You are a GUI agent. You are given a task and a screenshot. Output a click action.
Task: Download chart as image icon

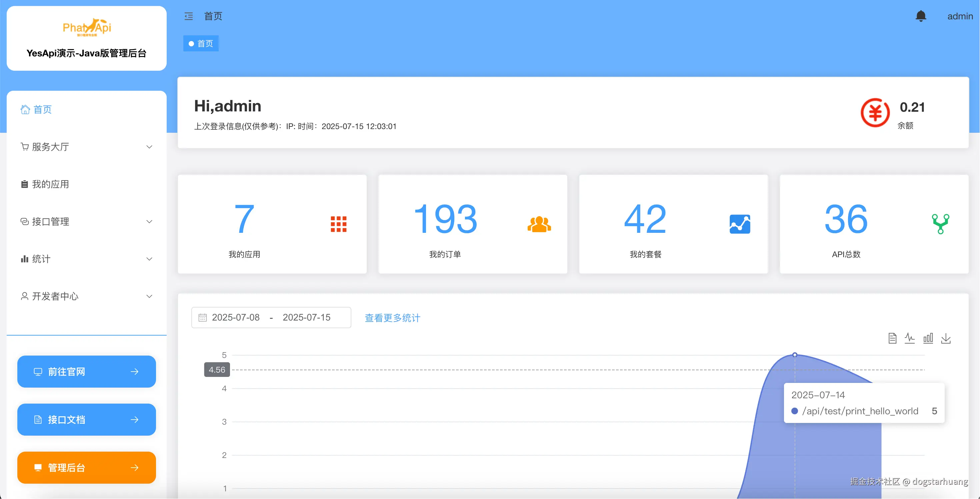946,338
